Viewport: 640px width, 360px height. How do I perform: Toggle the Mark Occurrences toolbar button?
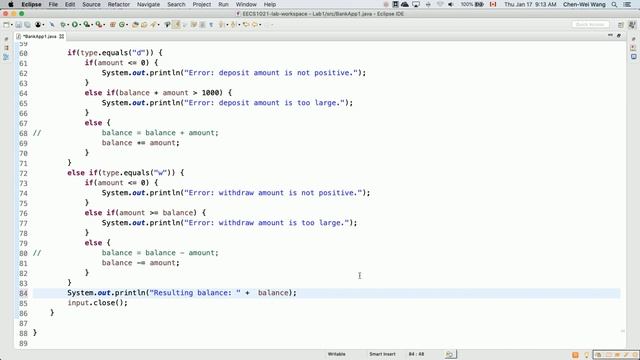(176, 25)
